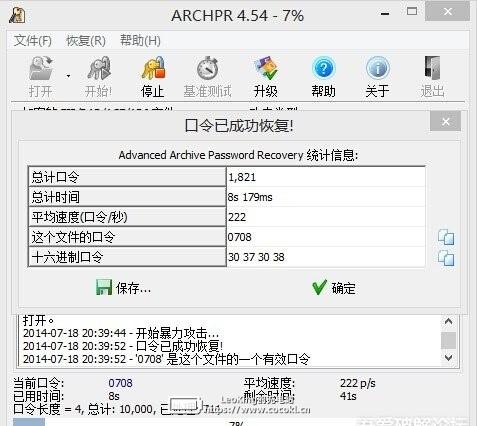Run the 基准测试 benchmark stopwatch icon

[207, 68]
